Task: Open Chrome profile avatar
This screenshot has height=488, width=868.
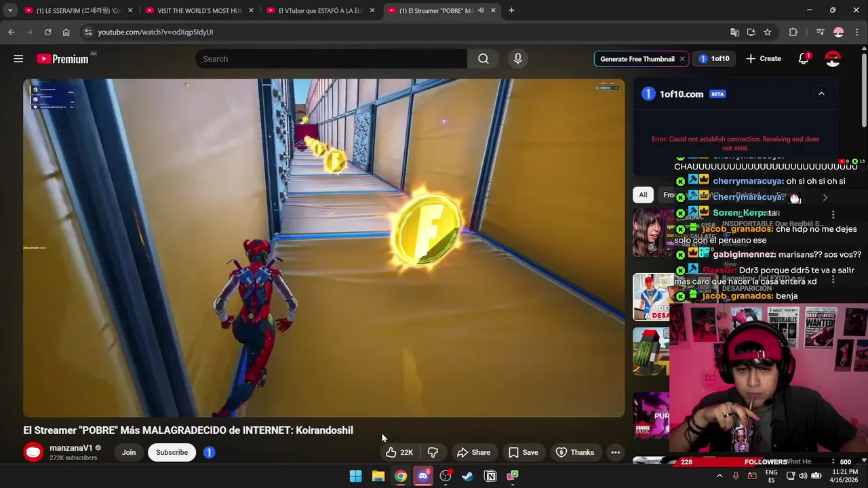Action: (x=839, y=32)
